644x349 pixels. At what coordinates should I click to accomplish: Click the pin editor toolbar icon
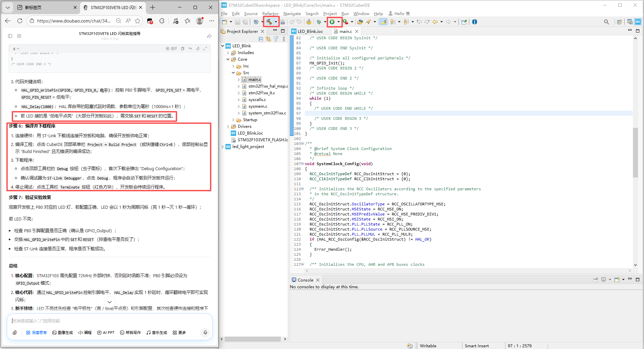[x=464, y=22]
